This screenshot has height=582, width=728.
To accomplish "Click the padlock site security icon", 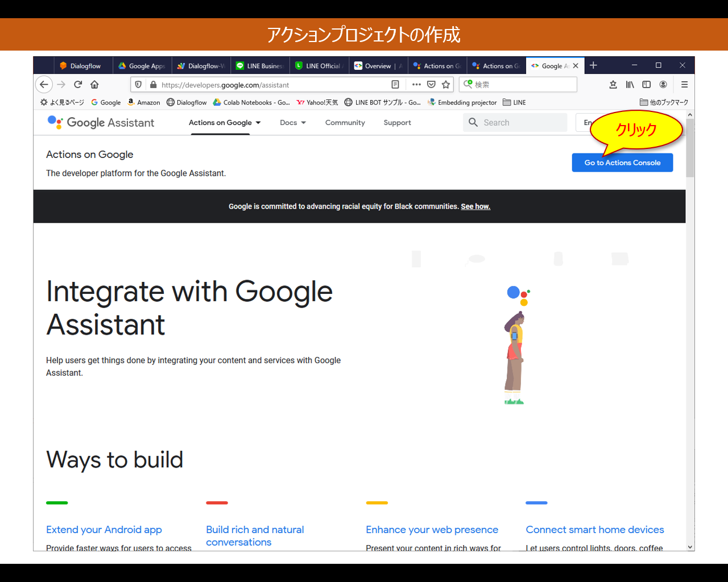I will (153, 85).
